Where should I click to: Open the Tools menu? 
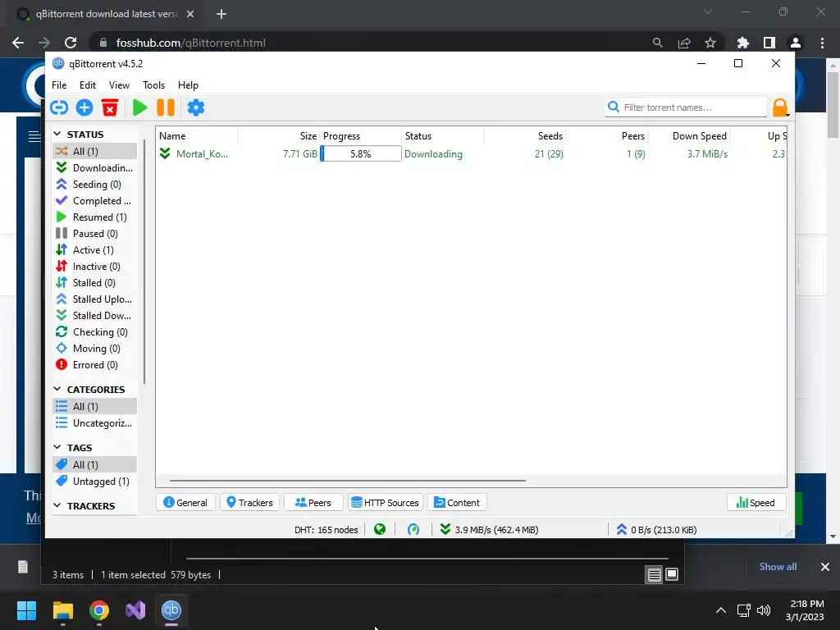[153, 85]
